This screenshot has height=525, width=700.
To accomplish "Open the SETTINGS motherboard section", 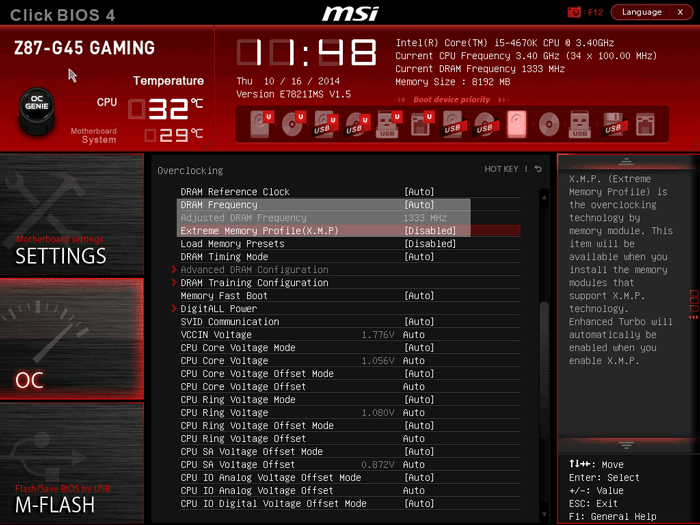I will (x=72, y=214).
